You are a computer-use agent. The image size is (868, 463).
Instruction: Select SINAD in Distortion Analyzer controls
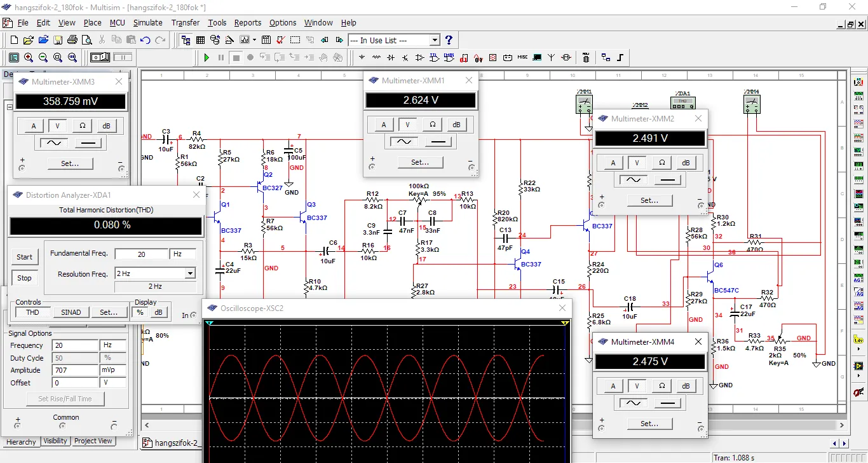71,312
